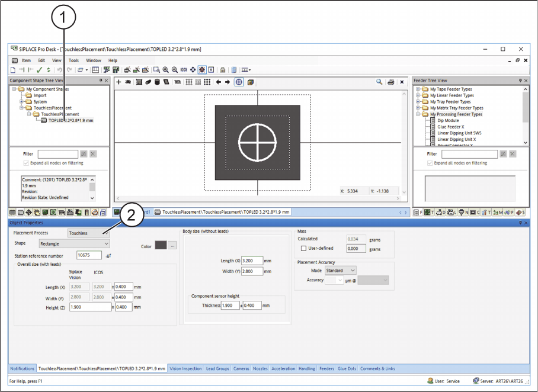Click the green checkmark toolbar icon
This screenshot has height=392, width=538.
tap(39, 70)
